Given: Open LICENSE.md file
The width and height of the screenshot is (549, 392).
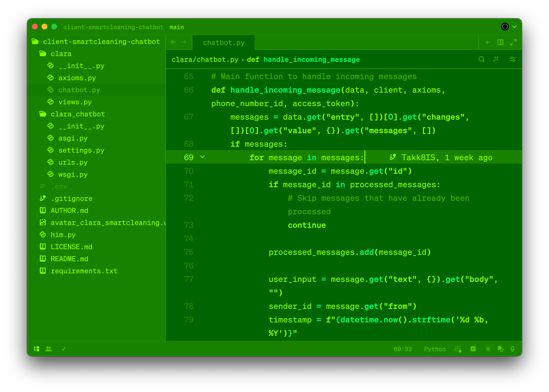Looking at the screenshot, I should 96,247.
